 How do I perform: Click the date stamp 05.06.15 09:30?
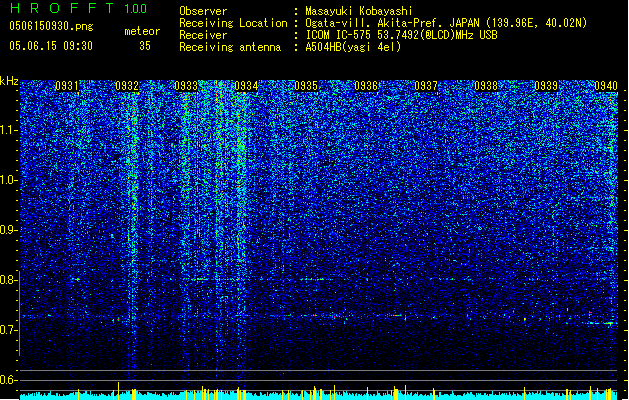tap(51, 46)
